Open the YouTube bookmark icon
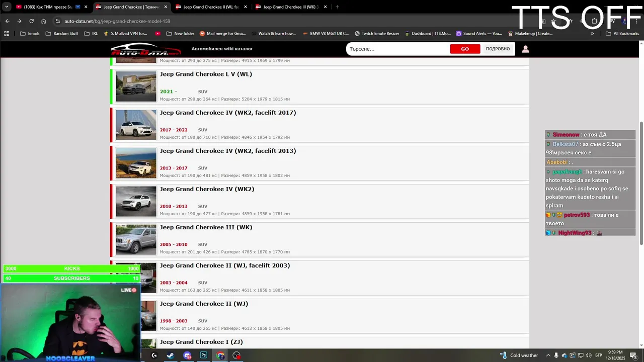The width and height of the screenshot is (644, 362). click(157, 34)
